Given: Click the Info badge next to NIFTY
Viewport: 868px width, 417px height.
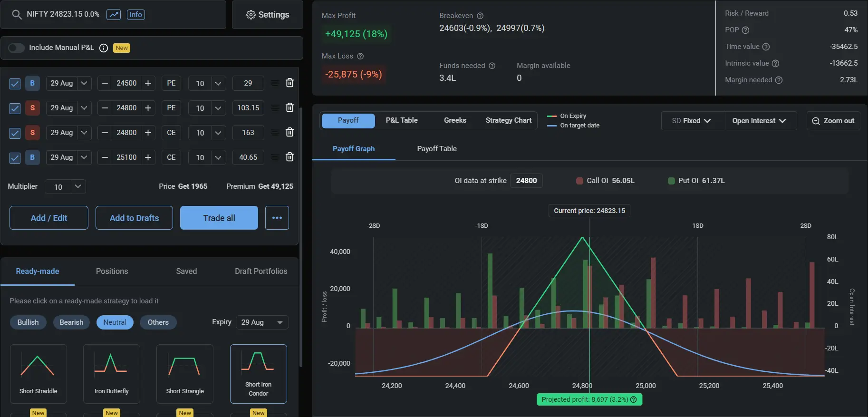Looking at the screenshot, I should (135, 14).
